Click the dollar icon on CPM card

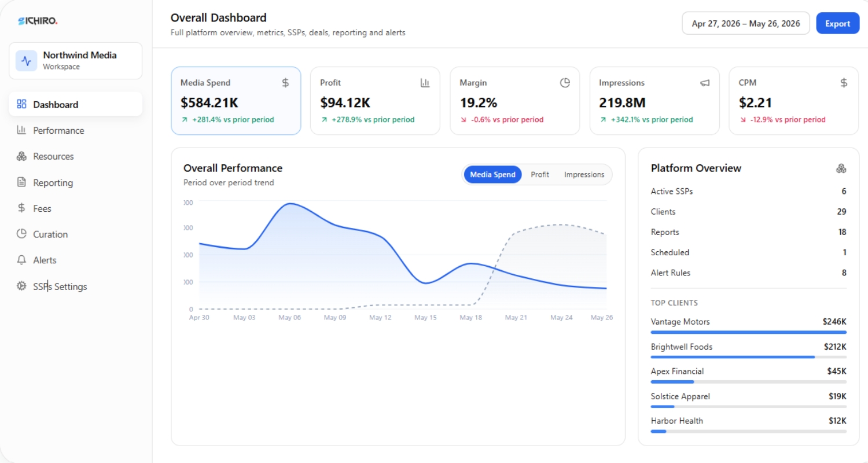click(x=844, y=83)
